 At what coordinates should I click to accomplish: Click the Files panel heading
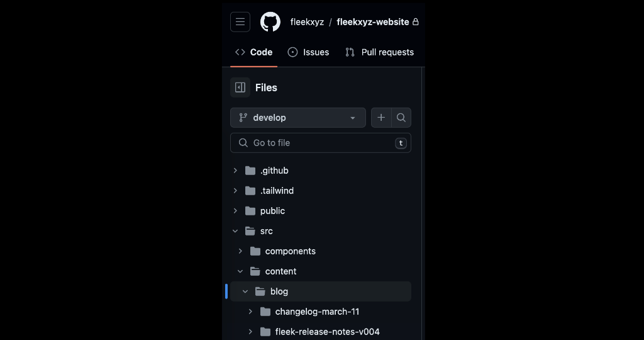[x=266, y=88]
